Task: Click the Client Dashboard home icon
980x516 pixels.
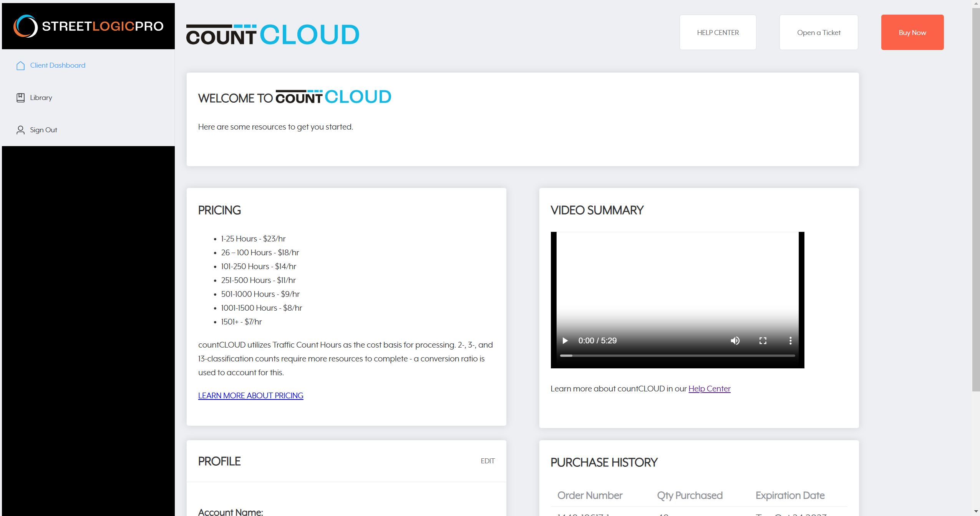Action: (x=21, y=65)
